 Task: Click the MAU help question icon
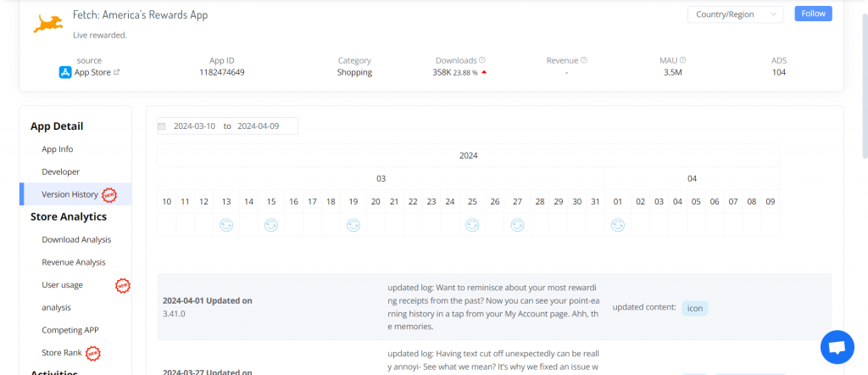pos(683,60)
